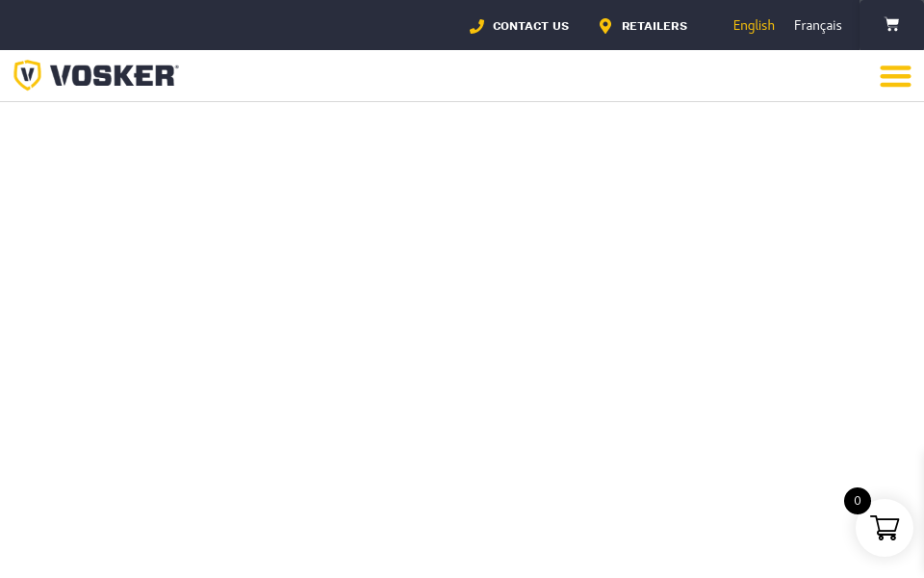
Task: Switch site language to Français
Action: [x=817, y=26]
